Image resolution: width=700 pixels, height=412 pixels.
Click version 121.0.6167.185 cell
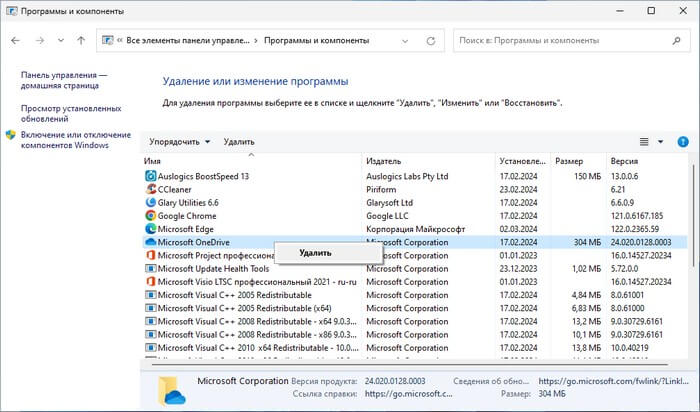[x=637, y=216]
